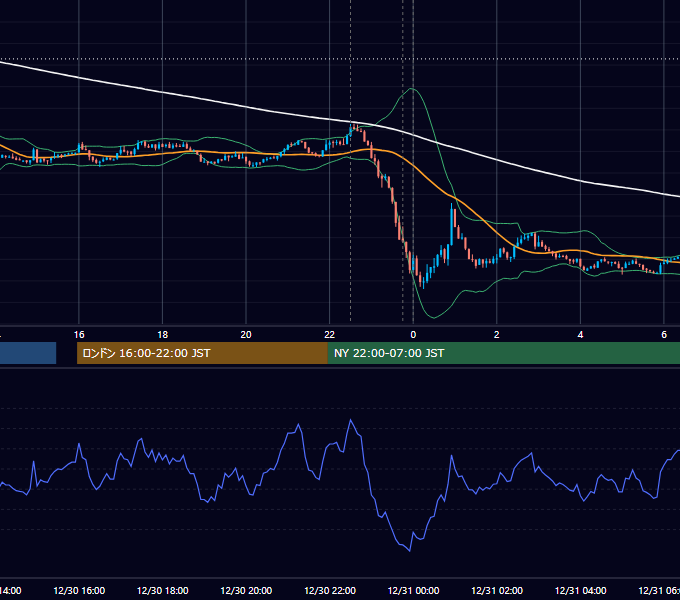Click the 12/30 20:00 date label
Screen dimensions: 680x600
[x=246, y=590]
